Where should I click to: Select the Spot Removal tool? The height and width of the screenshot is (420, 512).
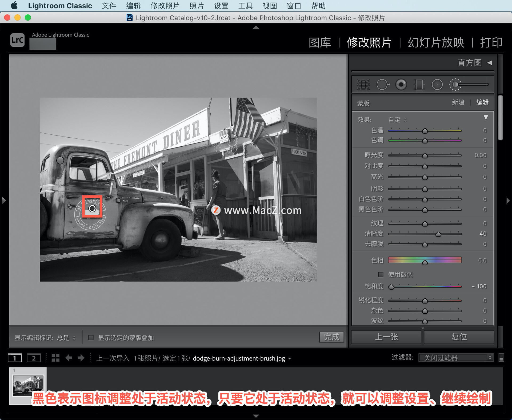click(383, 85)
